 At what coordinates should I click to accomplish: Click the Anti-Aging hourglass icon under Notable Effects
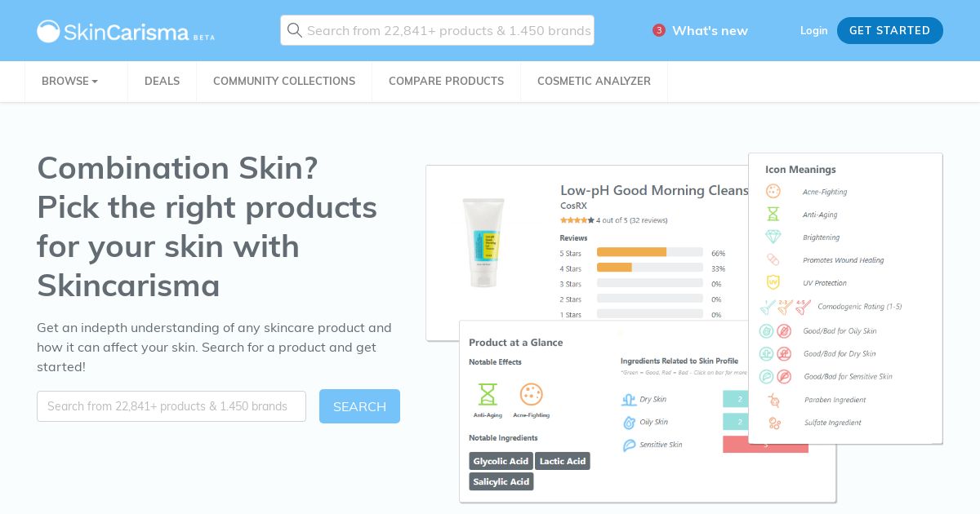coord(488,395)
